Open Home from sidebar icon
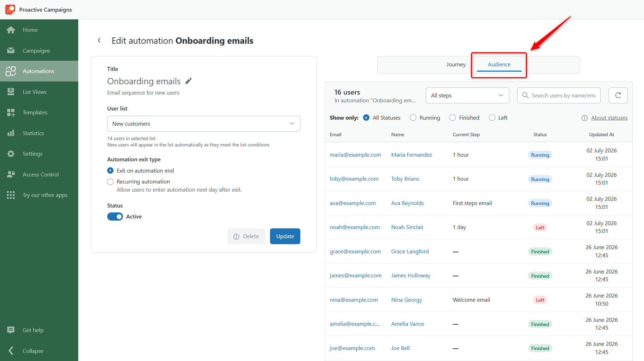 pyautogui.click(x=11, y=30)
